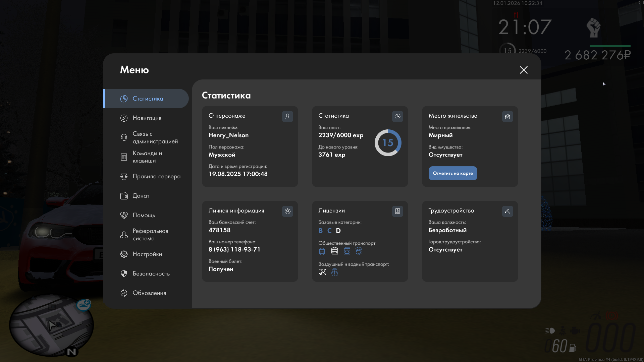Screen dimensions: 644x362
Task: Click the license document icon in Лицензии card
Action: (x=397, y=211)
